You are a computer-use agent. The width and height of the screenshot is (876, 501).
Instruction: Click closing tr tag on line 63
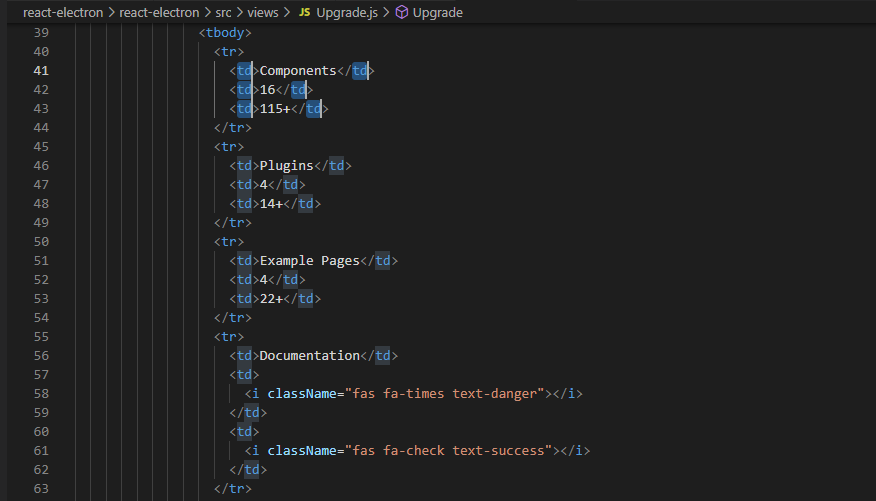pos(233,489)
